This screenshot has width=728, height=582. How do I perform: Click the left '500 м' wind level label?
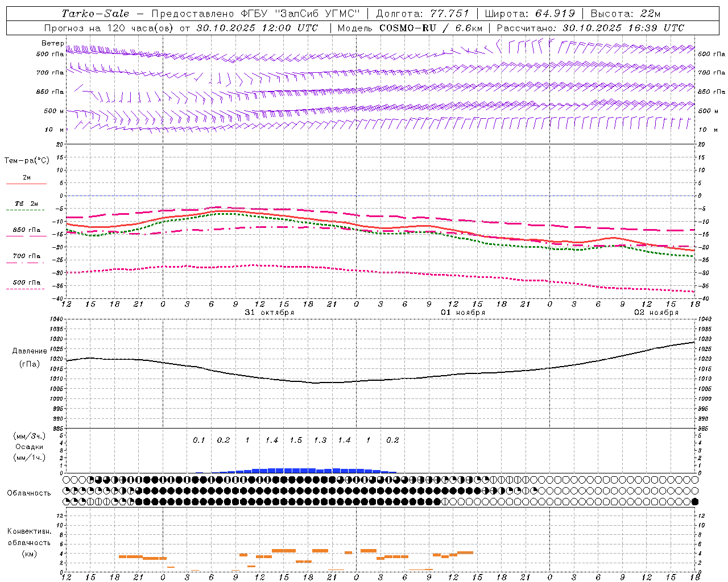[54, 111]
